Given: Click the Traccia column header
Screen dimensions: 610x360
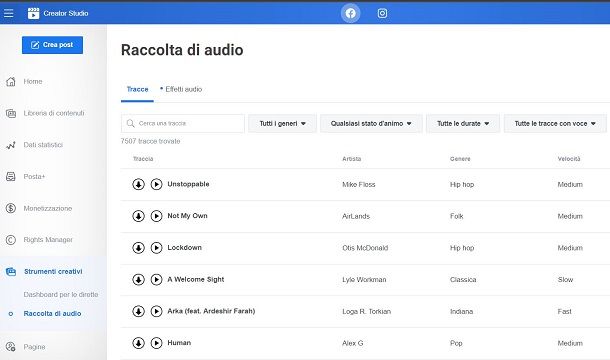Looking at the screenshot, I should click(x=143, y=159).
